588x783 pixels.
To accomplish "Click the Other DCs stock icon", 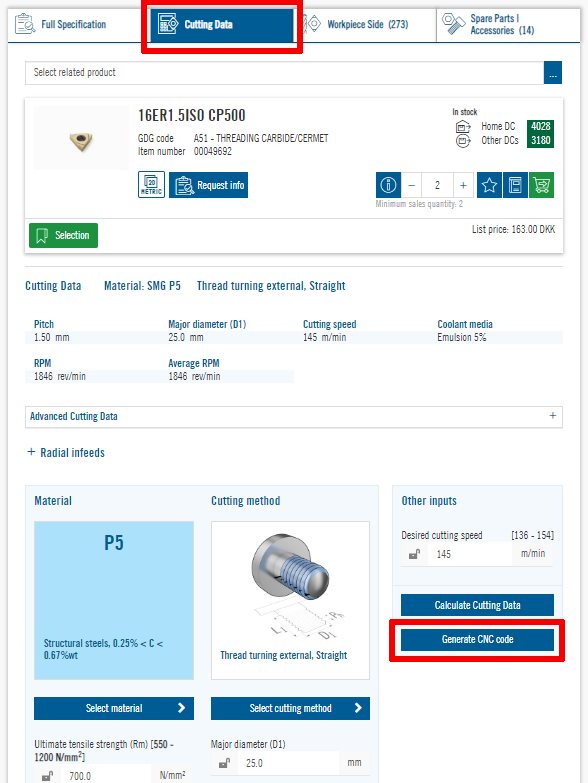I will click(x=463, y=141).
